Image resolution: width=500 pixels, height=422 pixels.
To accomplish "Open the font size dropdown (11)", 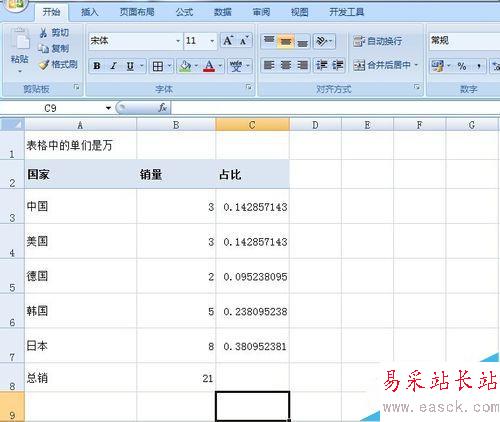I will pos(212,41).
